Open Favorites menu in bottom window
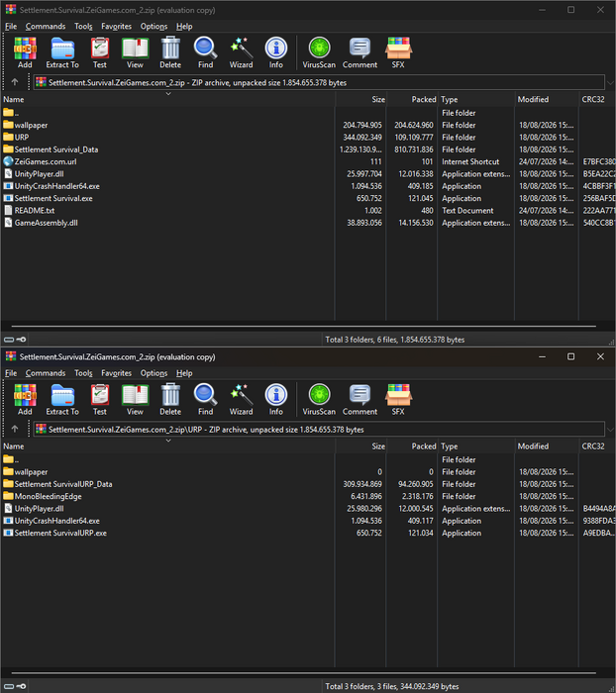 (116, 373)
